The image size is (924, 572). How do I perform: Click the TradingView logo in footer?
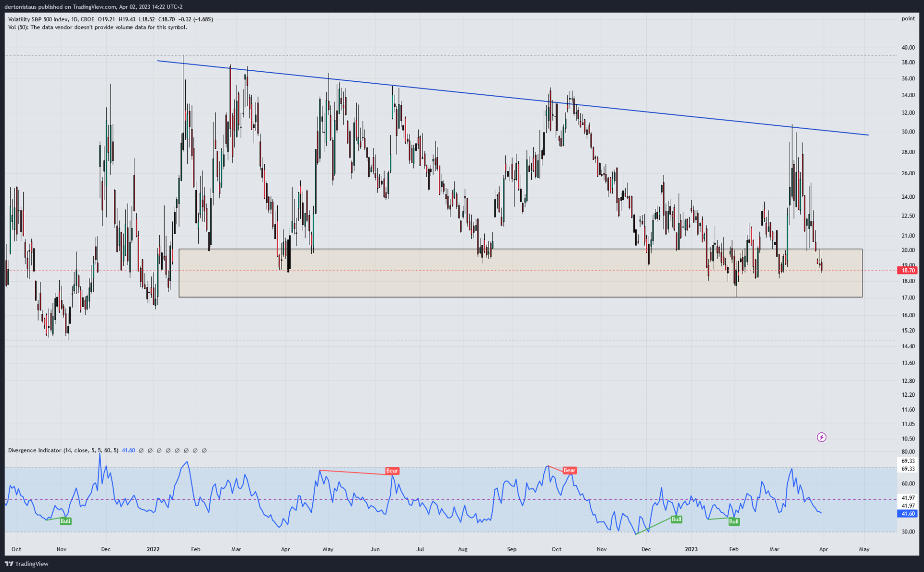coord(27,564)
